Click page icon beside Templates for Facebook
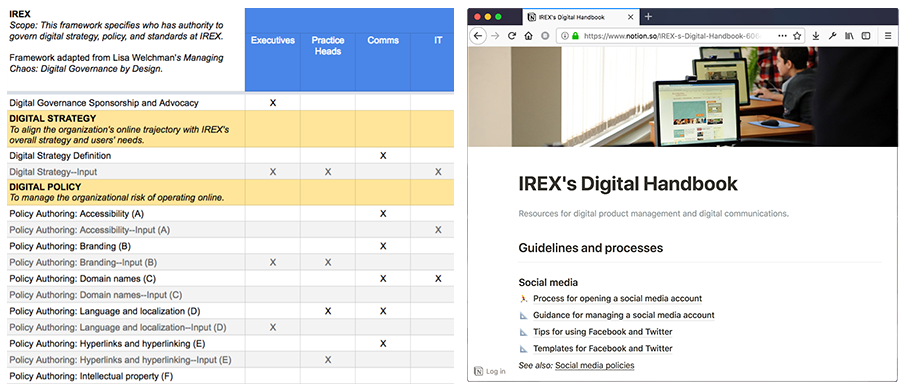The height and width of the screenshot is (384, 900). pos(523,348)
